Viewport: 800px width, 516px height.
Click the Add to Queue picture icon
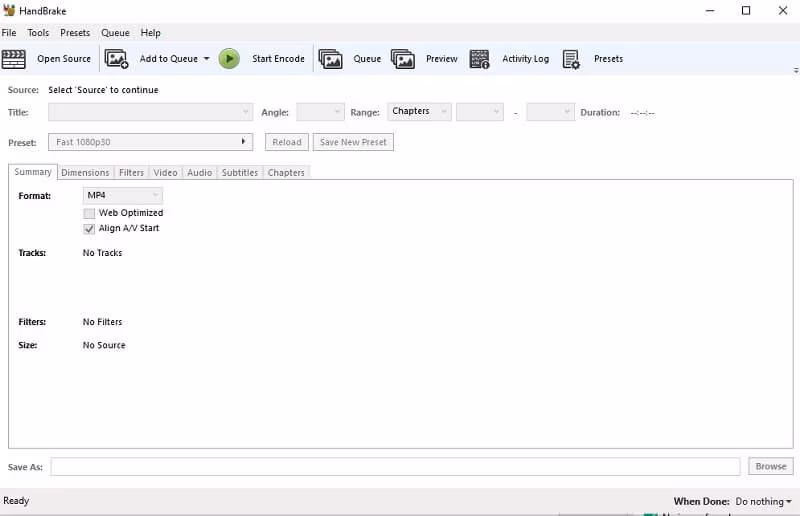point(116,59)
